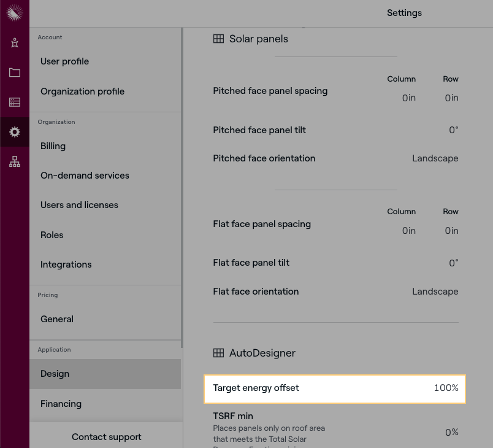Change Pitched face orientation Landscape value

point(435,158)
